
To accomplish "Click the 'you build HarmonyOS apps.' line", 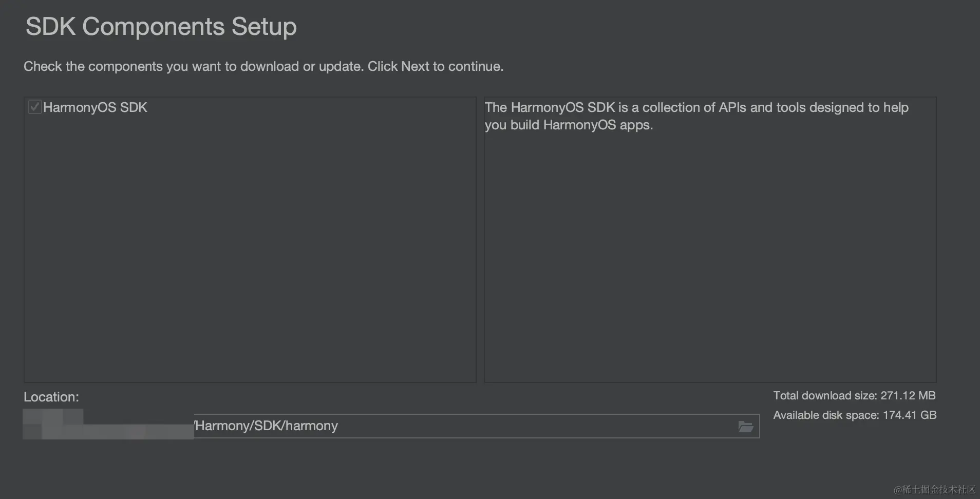I will [569, 125].
